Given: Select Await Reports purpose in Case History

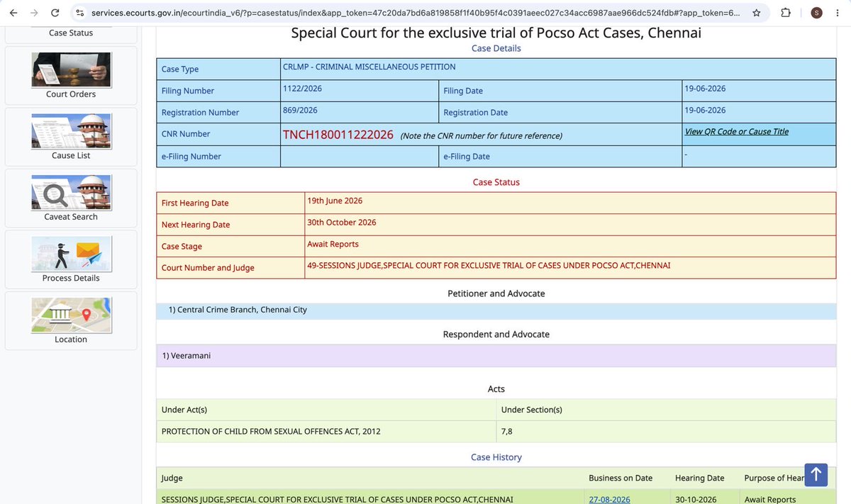Looking at the screenshot, I should (770, 500).
